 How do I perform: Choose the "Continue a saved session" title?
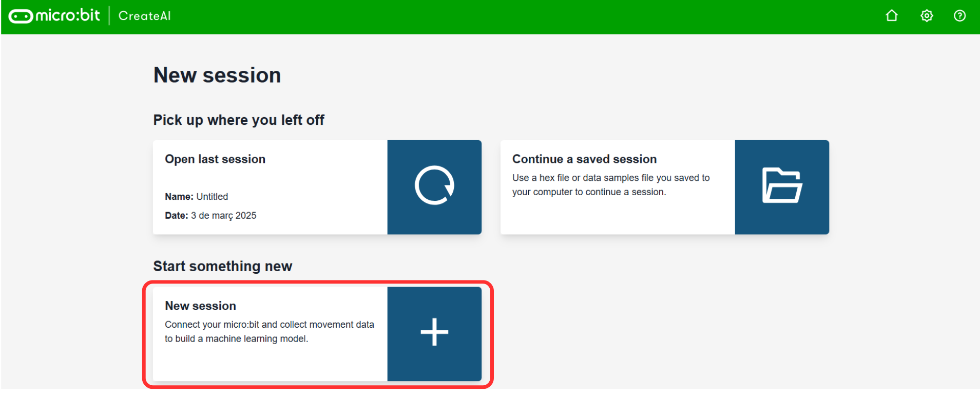pos(584,159)
